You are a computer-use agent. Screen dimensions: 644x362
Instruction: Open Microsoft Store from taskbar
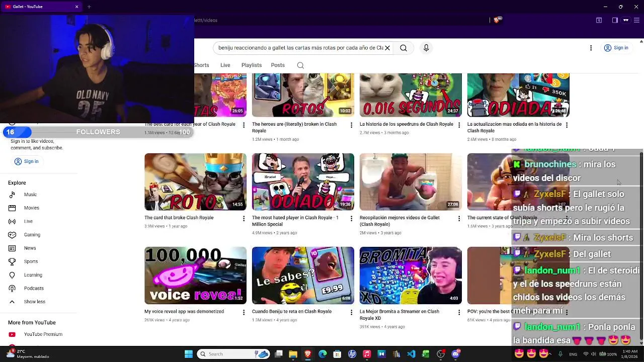(337, 354)
